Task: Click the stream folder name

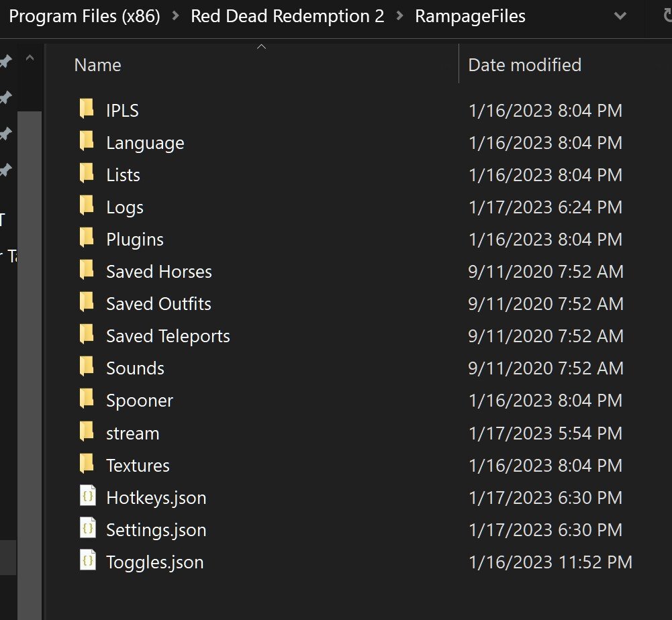Action: click(132, 433)
